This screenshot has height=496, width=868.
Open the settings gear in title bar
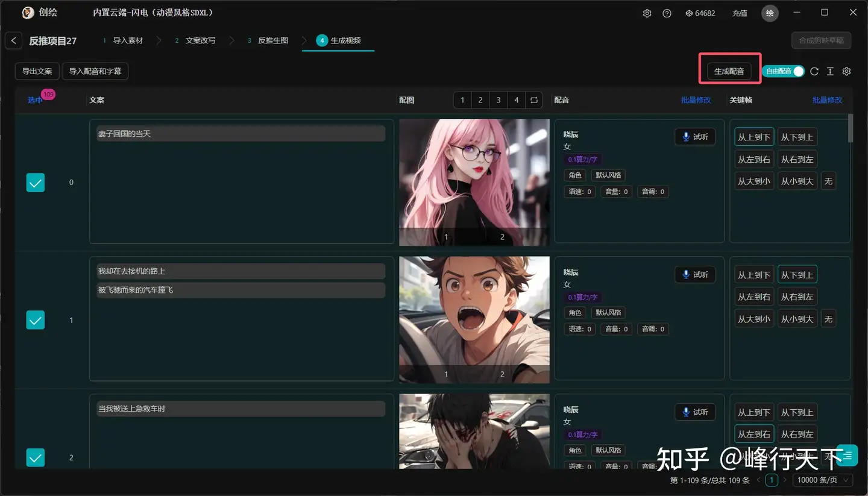[647, 13]
